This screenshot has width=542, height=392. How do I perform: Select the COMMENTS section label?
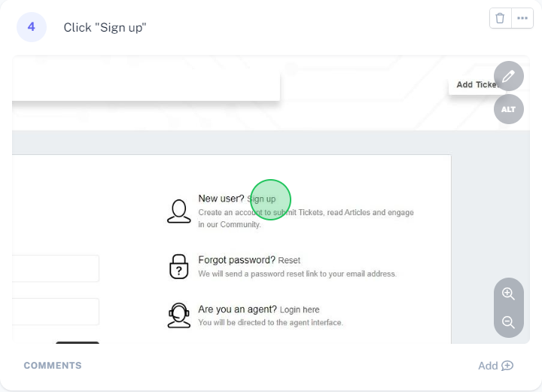click(53, 366)
